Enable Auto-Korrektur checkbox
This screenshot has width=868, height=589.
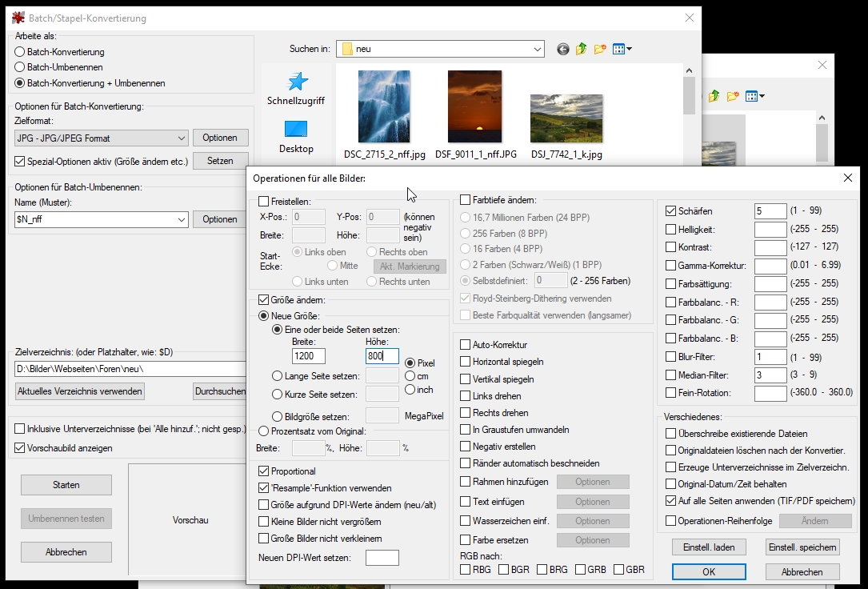(465, 345)
